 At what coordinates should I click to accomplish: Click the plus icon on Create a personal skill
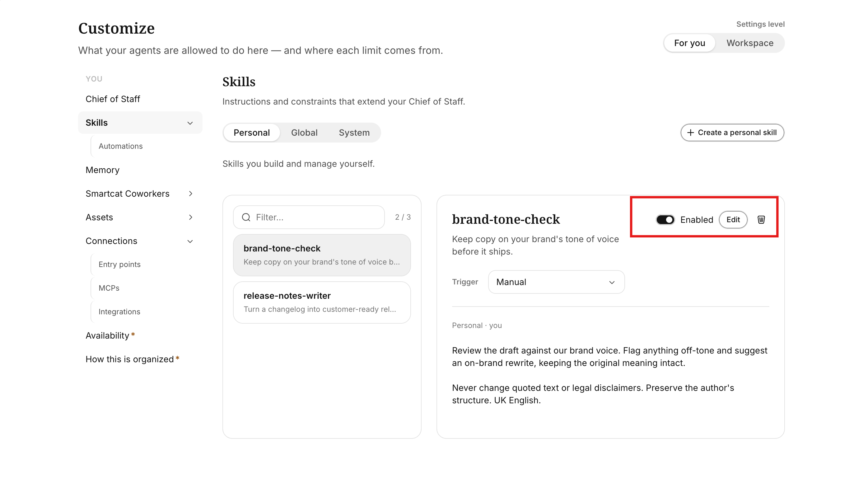pyautogui.click(x=690, y=133)
